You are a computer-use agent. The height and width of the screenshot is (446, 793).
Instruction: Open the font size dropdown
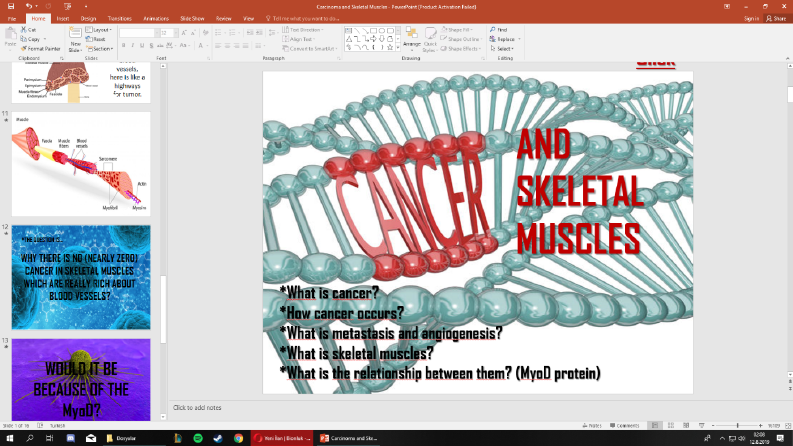click(175, 33)
